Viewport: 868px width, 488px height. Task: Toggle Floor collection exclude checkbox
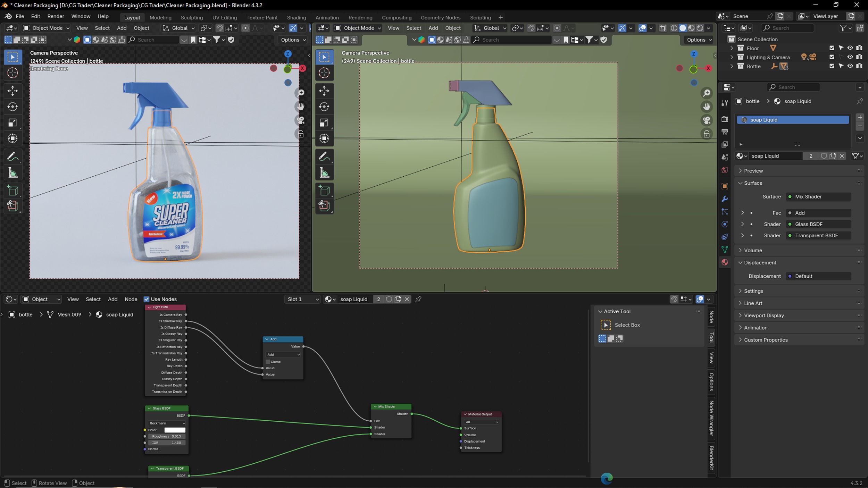(832, 48)
